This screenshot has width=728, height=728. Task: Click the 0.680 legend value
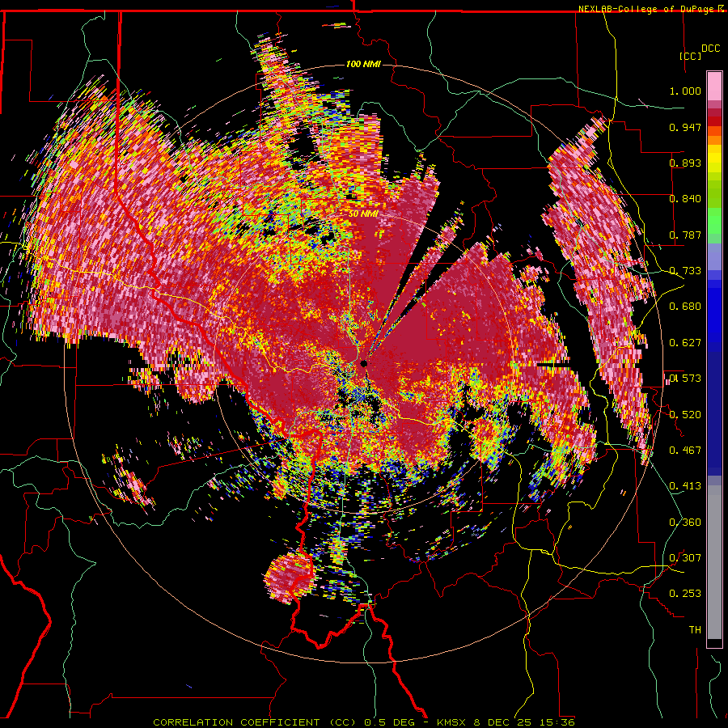click(685, 307)
